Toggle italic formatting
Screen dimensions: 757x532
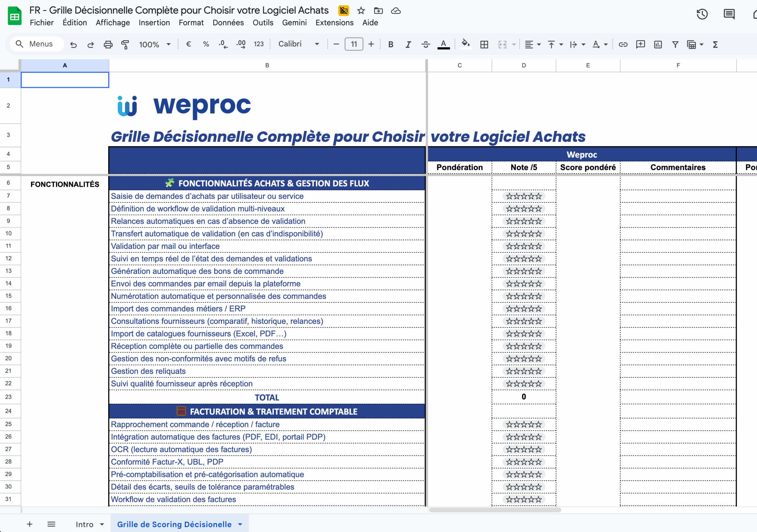tap(408, 44)
